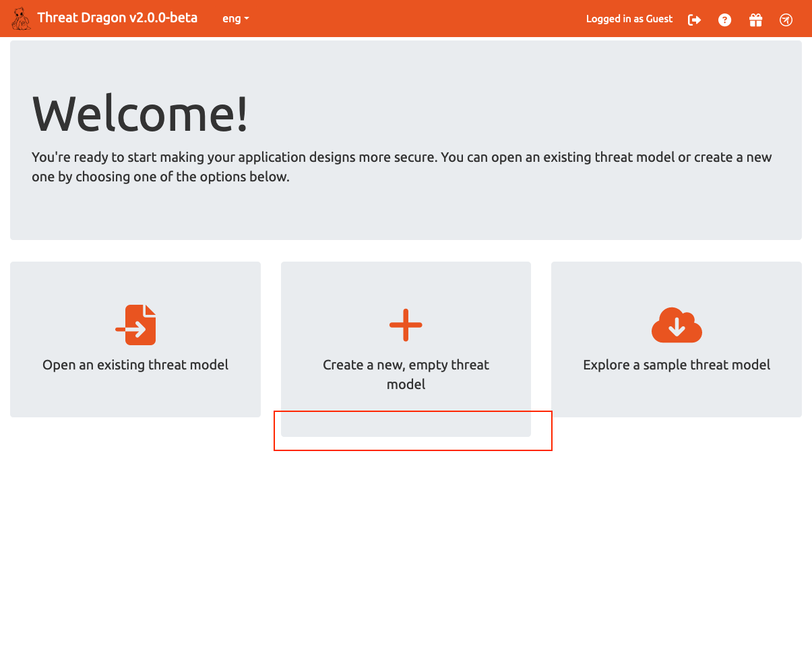Click the red-outlined area below the middle card
This screenshot has height=654, width=812.
(412, 431)
